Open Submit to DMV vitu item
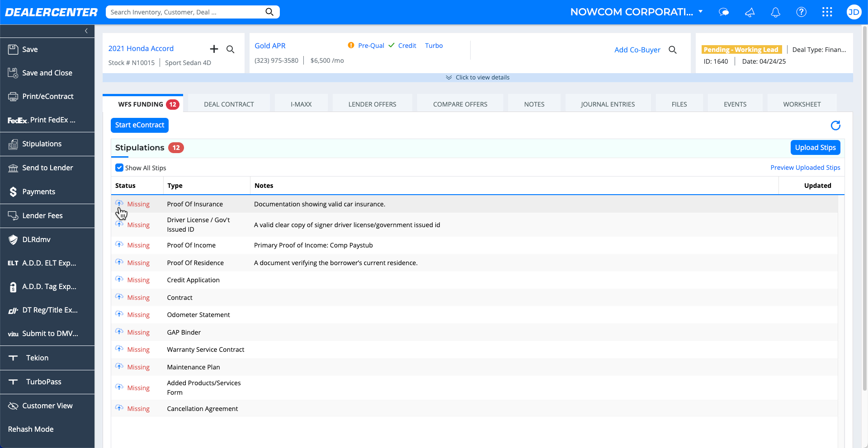 click(x=47, y=334)
